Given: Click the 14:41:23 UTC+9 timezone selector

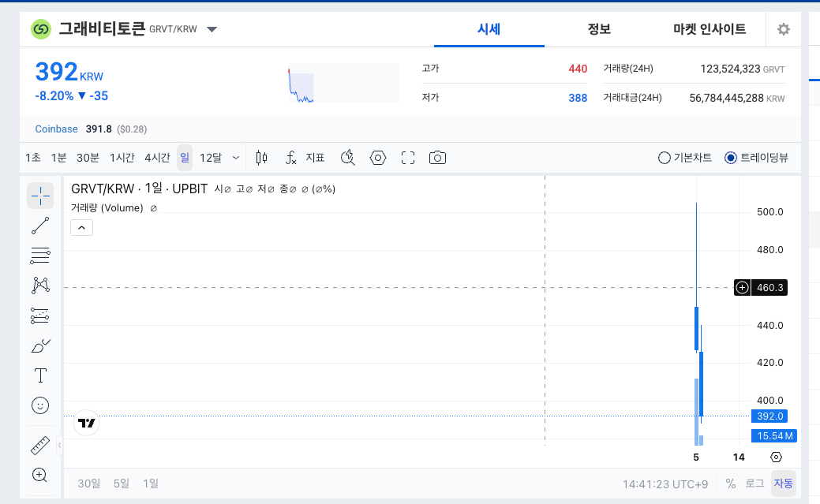Looking at the screenshot, I should 665,484.
